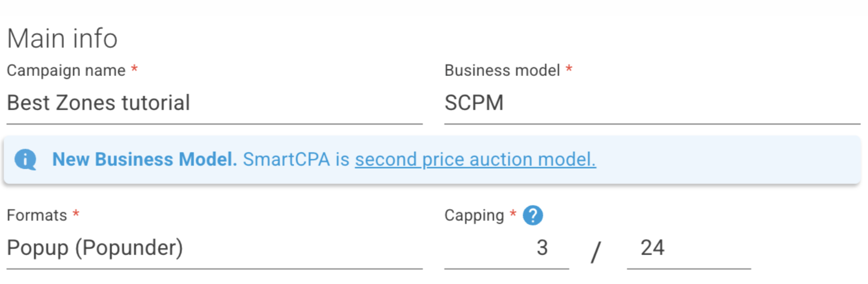Expand the Formats dropdown showing Popup (Popunder)
Screen dimensions: 868x284
[214, 248]
